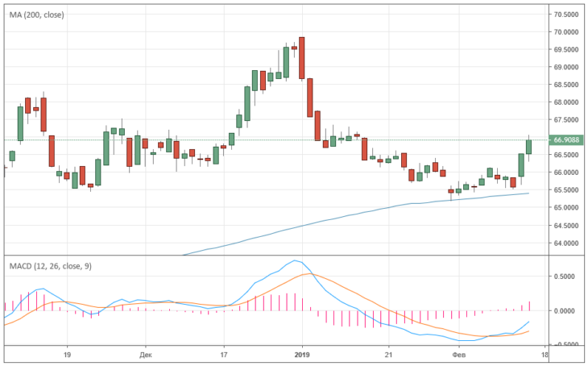
Task: Click the 69.5000 price axis label
Action: click(566, 49)
